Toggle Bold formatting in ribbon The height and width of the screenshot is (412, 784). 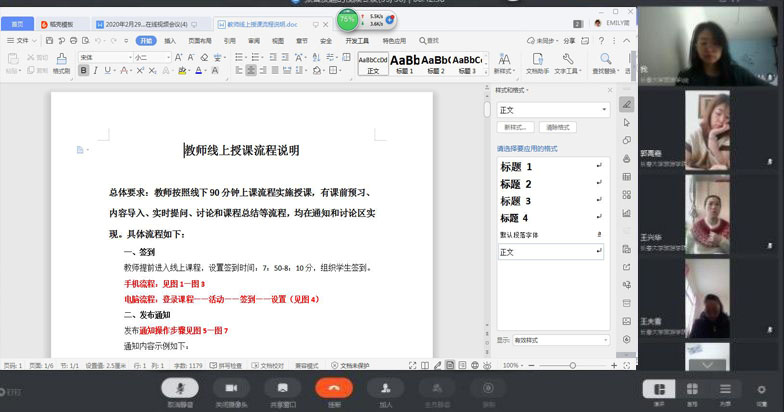(x=83, y=71)
